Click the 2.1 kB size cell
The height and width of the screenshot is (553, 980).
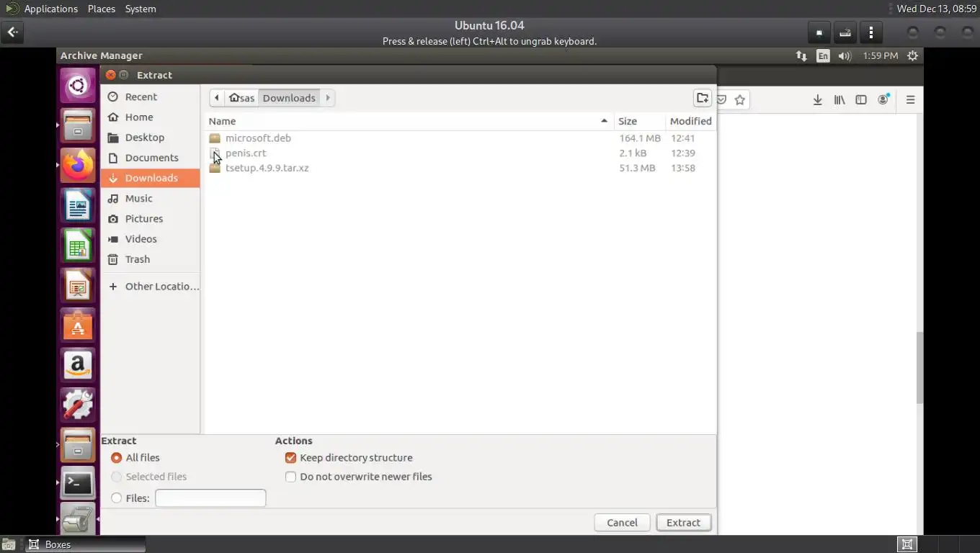pyautogui.click(x=633, y=153)
